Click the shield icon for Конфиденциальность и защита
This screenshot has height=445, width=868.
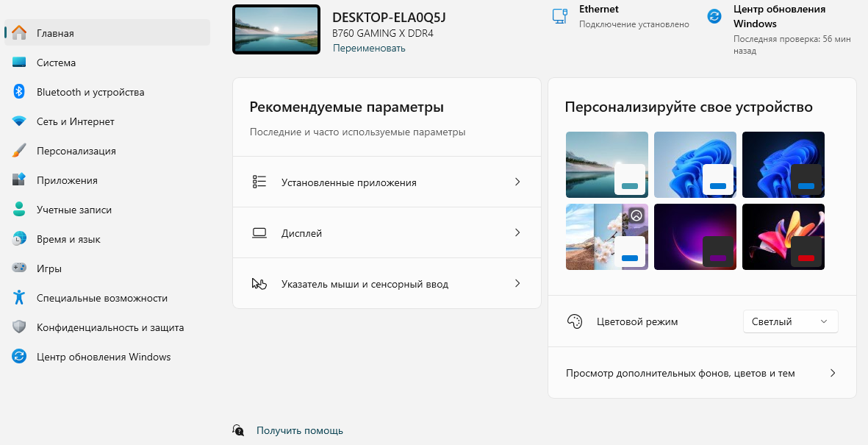click(19, 327)
